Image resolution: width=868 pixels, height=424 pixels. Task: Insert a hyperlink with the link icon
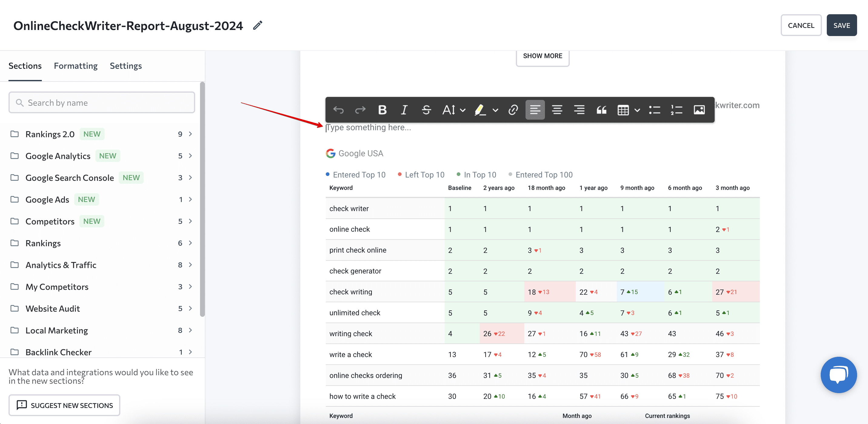pyautogui.click(x=513, y=110)
